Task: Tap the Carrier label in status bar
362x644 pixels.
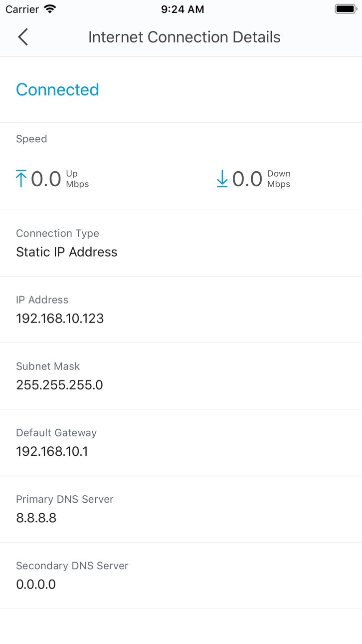Action: (x=22, y=9)
